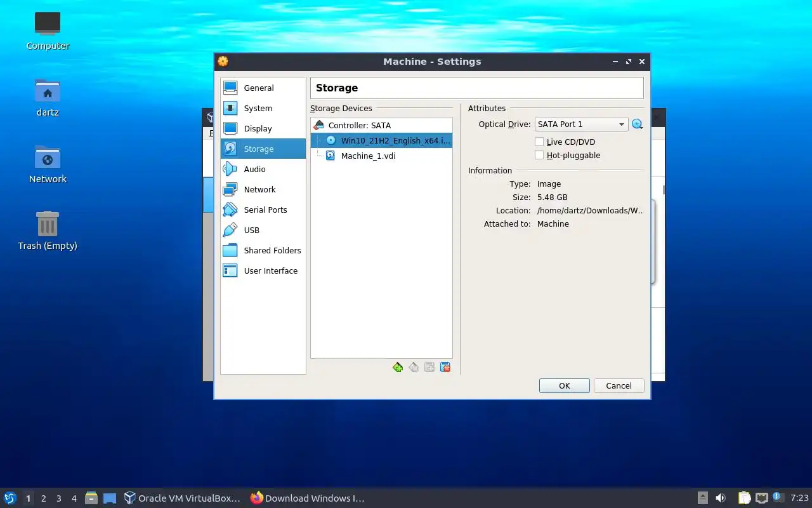Click the show desktop taskbar icon
This screenshot has height=508, width=812.
[110, 498]
